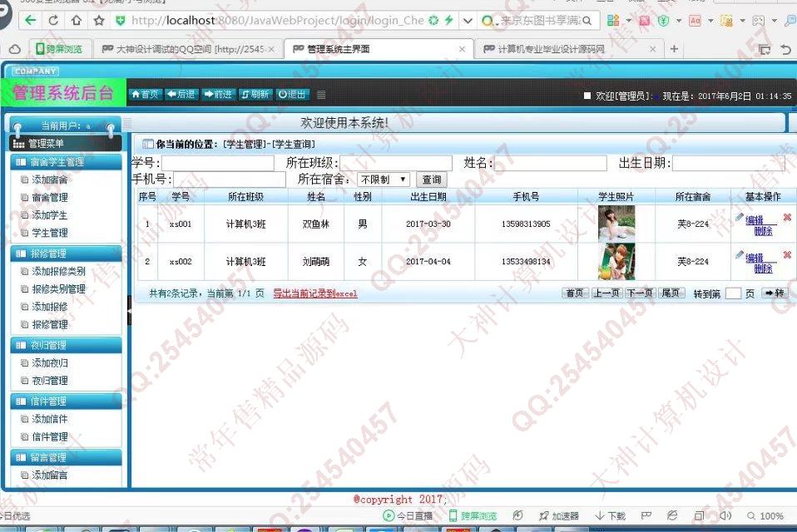This screenshot has height=532, width=797.
Task: Click the 后退 back toolbar button
Action: (x=181, y=95)
